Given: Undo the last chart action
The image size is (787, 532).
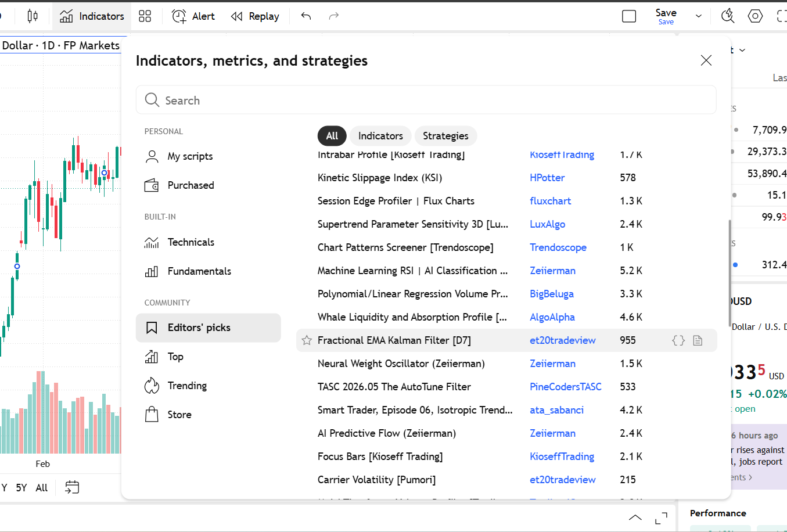Looking at the screenshot, I should pyautogui.click(x=306, y=16).
